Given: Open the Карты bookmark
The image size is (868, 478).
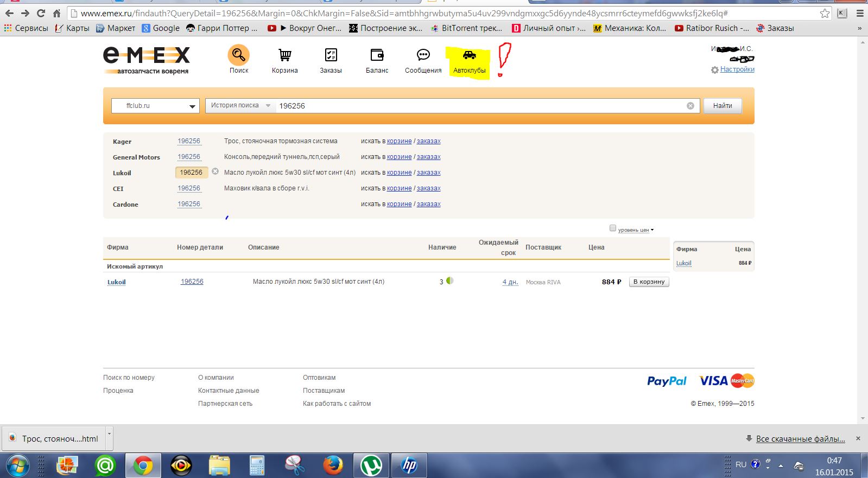Looking at the screenshot, I should pyautogui.click(x=72, y=28).
